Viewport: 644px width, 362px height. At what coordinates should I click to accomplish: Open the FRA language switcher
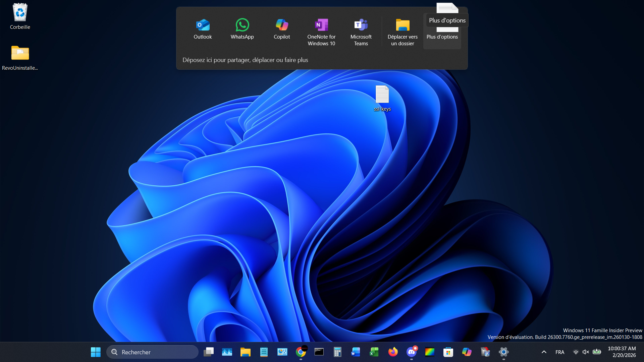[559, 352]
